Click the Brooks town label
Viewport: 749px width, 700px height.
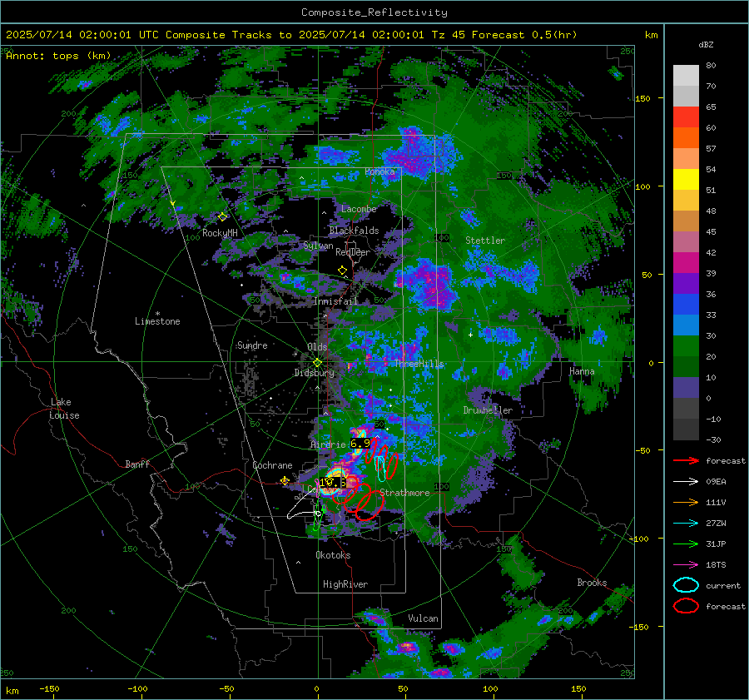[x=592, y=583]
